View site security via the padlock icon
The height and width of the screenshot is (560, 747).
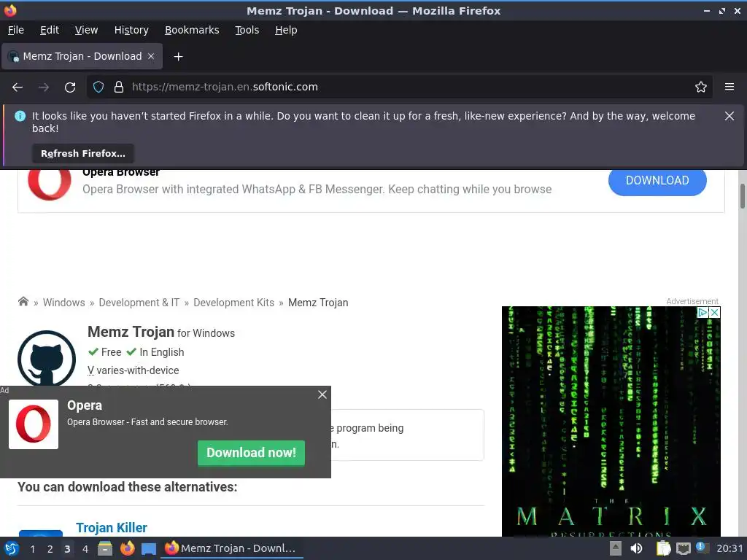[119, 87]
